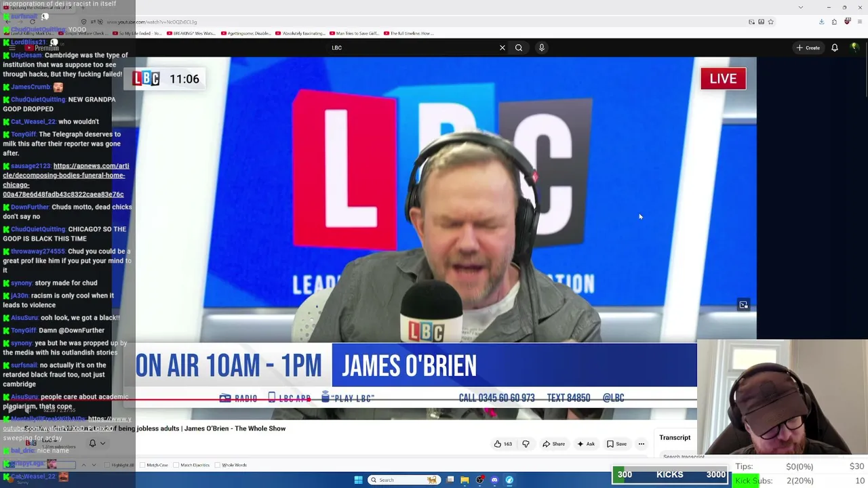Open the Task View taskbar icon

[450, 480]
